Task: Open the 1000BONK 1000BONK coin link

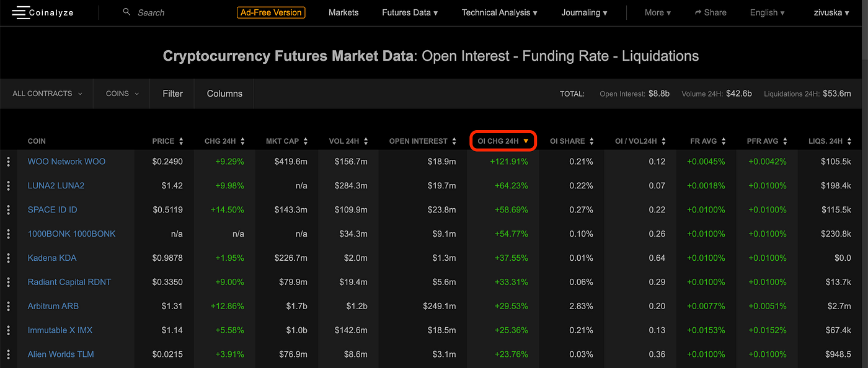Action: (x=71, y=234)
